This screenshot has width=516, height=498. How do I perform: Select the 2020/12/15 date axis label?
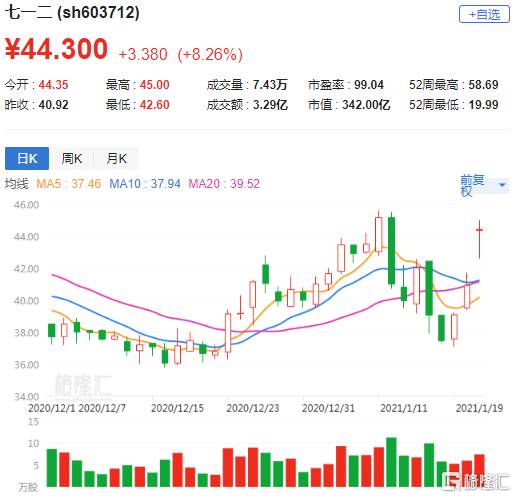(177, 408)
